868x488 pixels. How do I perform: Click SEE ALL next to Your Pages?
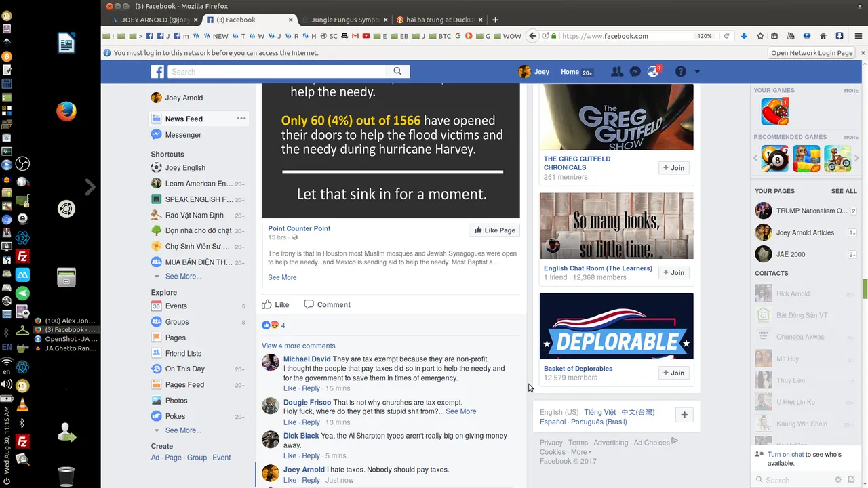pyautogui.click(x=844, y=191)
